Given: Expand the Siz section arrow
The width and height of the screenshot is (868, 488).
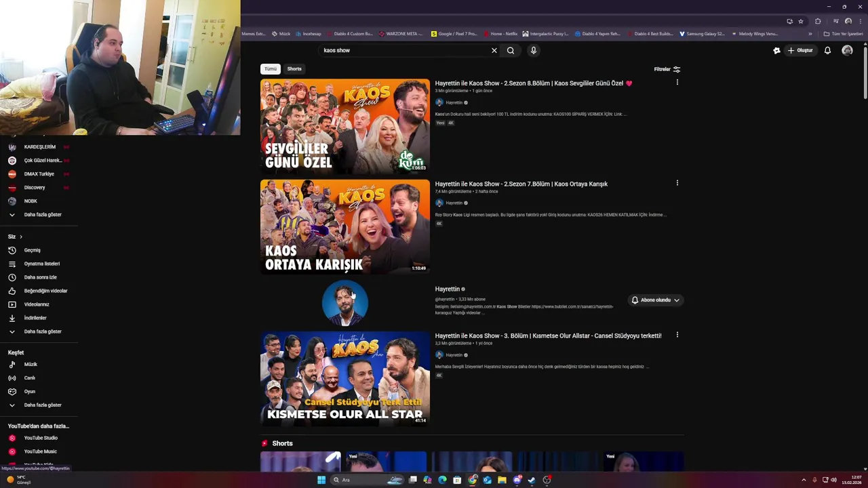Looking at the screenshot, I should tap(21, 237).
